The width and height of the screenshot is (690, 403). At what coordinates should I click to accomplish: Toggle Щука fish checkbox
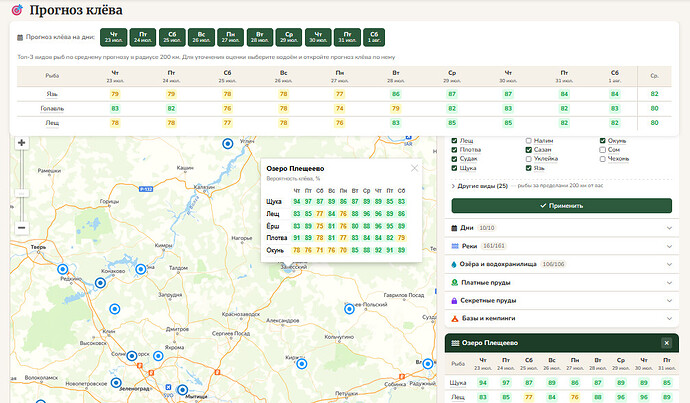pos(454,168)
